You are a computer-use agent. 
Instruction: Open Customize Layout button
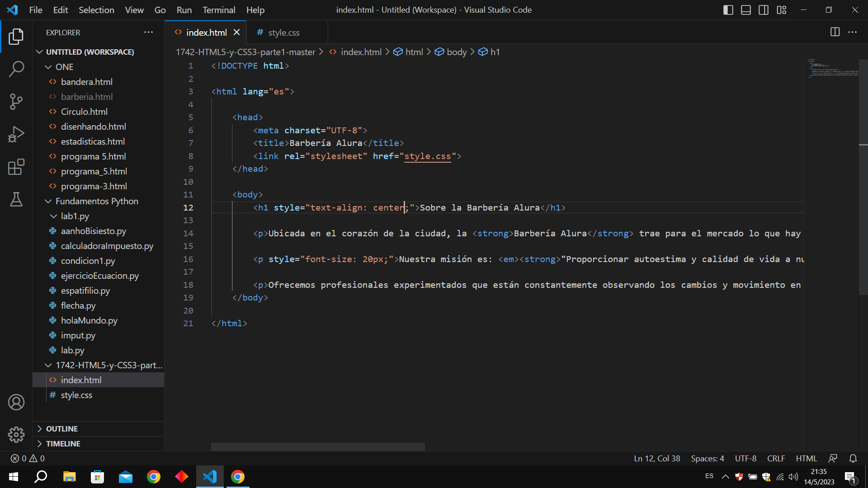(782, 10)
